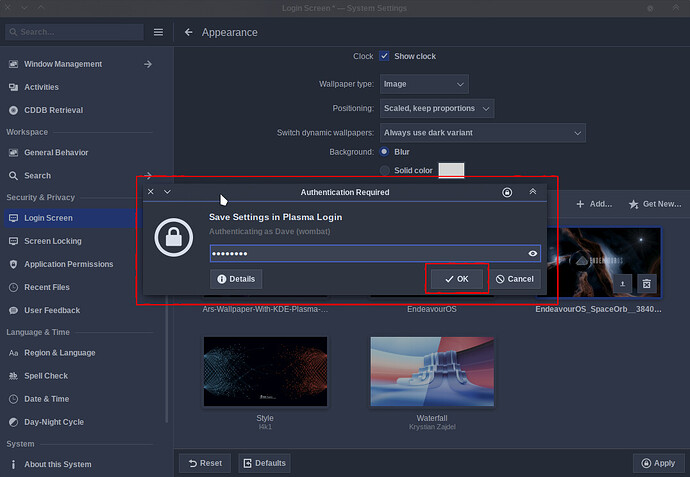This screenshot has width=690, height=477.
Task: Select Application Permissions sidebar item
Action: point(70,264)
